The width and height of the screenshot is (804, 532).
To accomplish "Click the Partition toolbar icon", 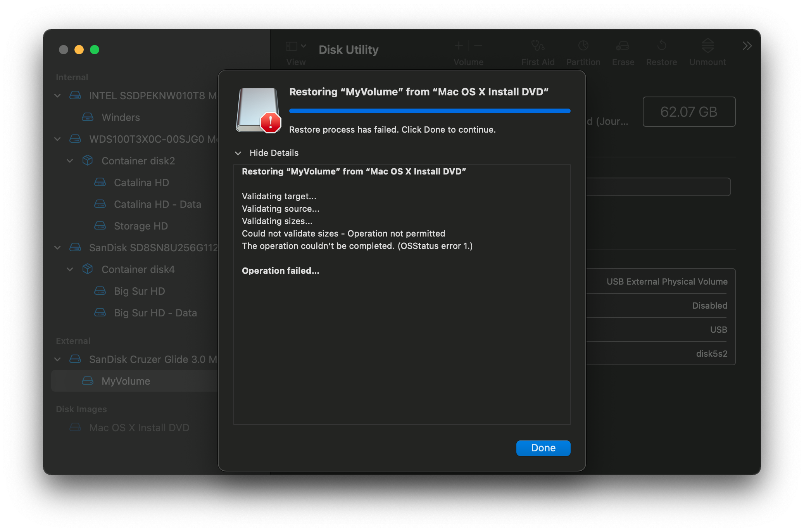I will pyautogui.click(x=583, y=46).
